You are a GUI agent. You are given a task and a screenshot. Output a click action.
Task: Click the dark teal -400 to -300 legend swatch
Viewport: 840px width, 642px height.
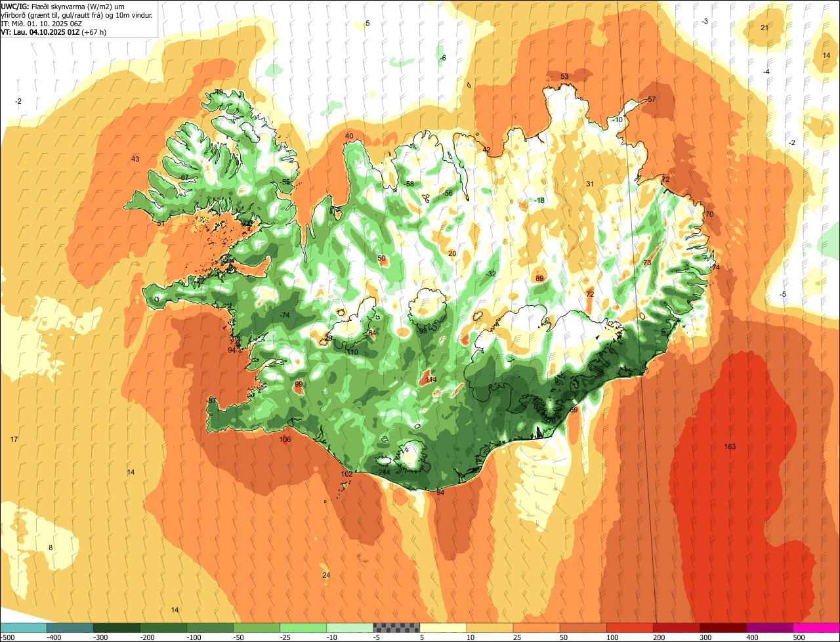70,628
